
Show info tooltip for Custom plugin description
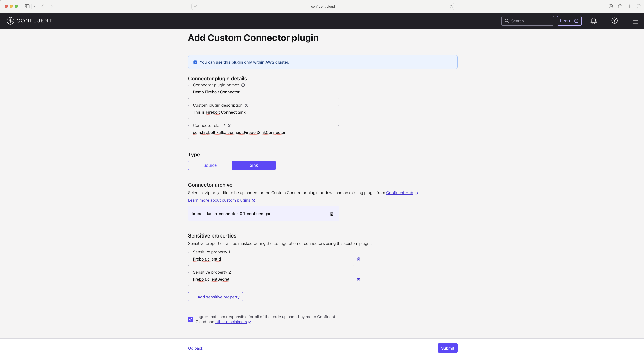point(246,105)
